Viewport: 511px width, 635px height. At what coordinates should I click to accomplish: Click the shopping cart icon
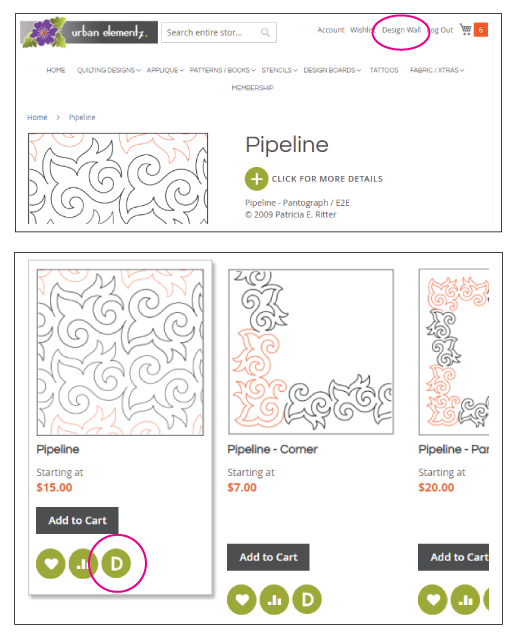pos(465,30)
